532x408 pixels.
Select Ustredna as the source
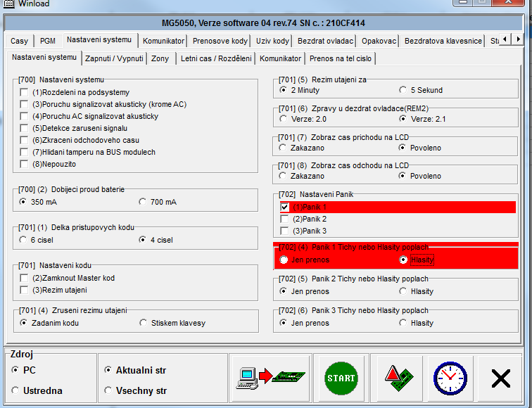click(x=15, y=390)
